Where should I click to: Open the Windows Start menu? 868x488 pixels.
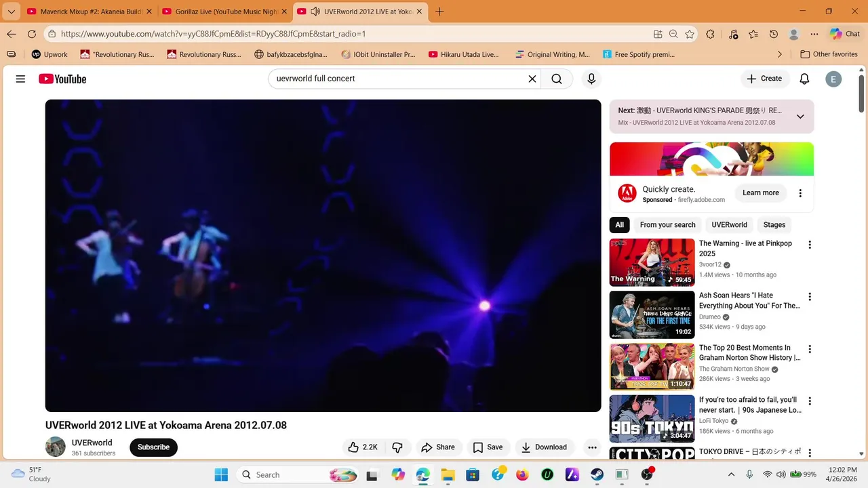click(221, 474)
